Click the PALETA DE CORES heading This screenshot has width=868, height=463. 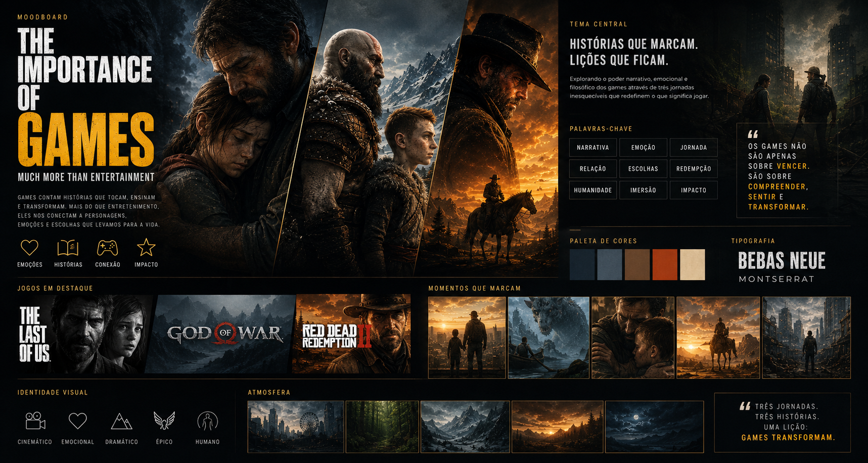coord(604,241)
